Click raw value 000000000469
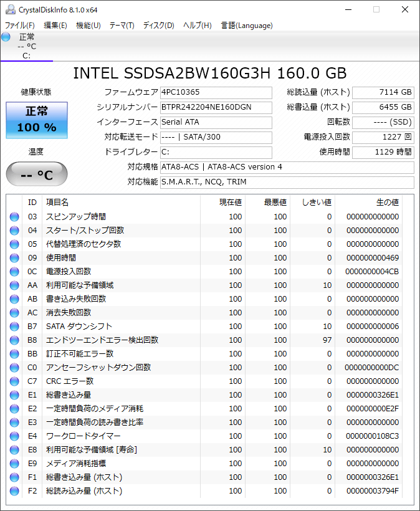Screen dimensions: 420x511 click(373, 258)
